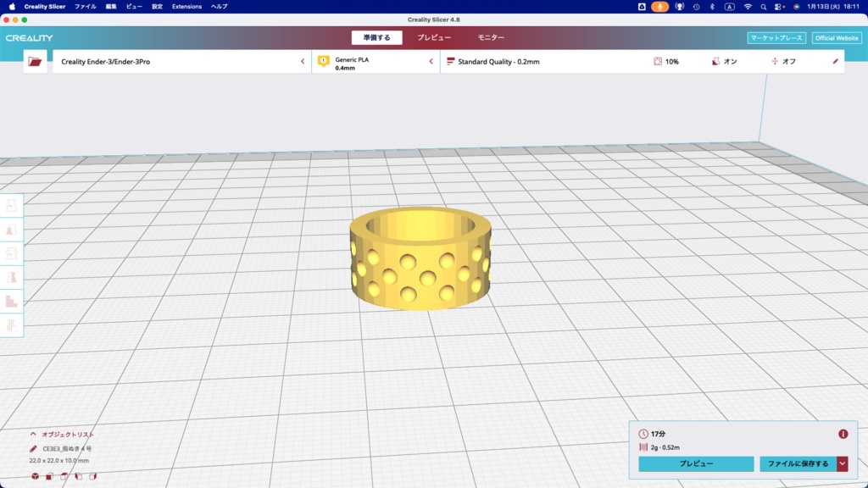Click the Generic PLA extruder badge icon
The width and height of the screenshot is (868, 488).
click(x=323, y=61)
